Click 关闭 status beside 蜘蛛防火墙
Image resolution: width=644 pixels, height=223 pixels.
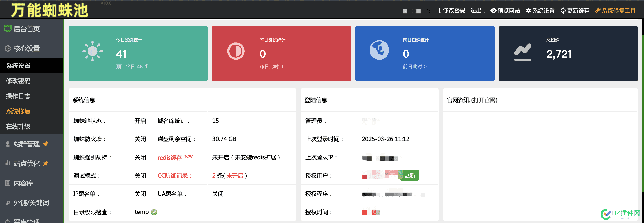[140, 139]
